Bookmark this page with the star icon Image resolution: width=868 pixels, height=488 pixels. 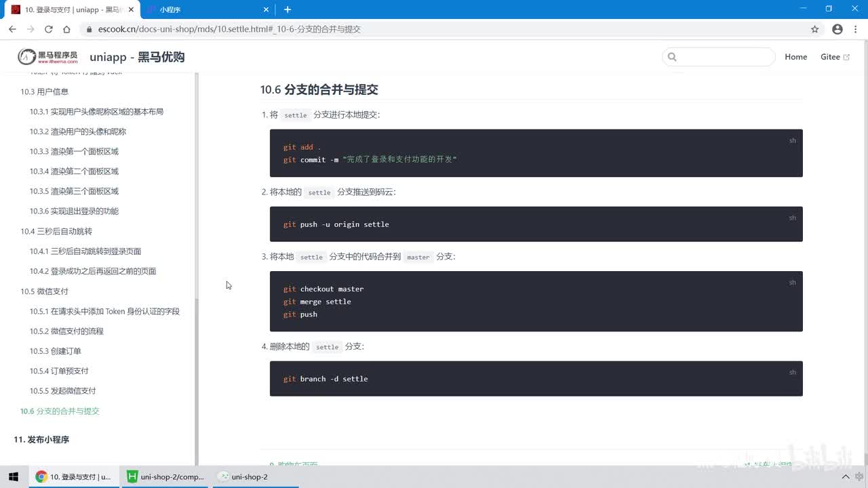click(815, 29)
